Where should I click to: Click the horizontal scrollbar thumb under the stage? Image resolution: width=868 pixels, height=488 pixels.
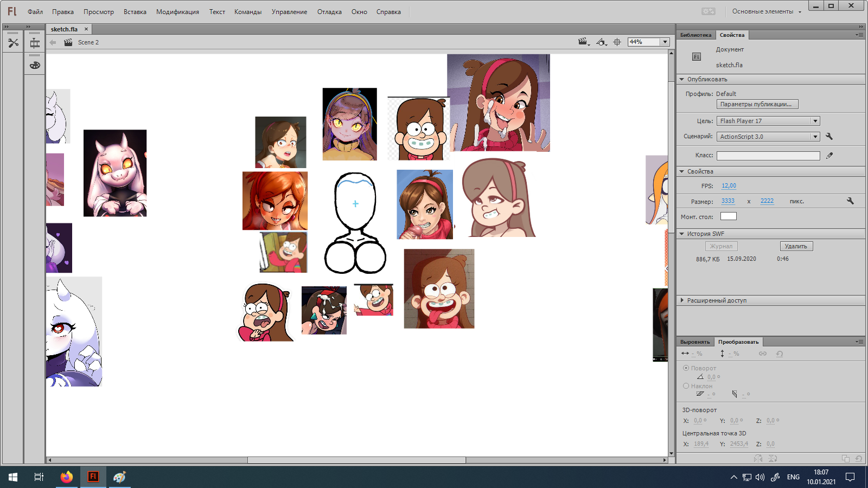tap(356, 460)
